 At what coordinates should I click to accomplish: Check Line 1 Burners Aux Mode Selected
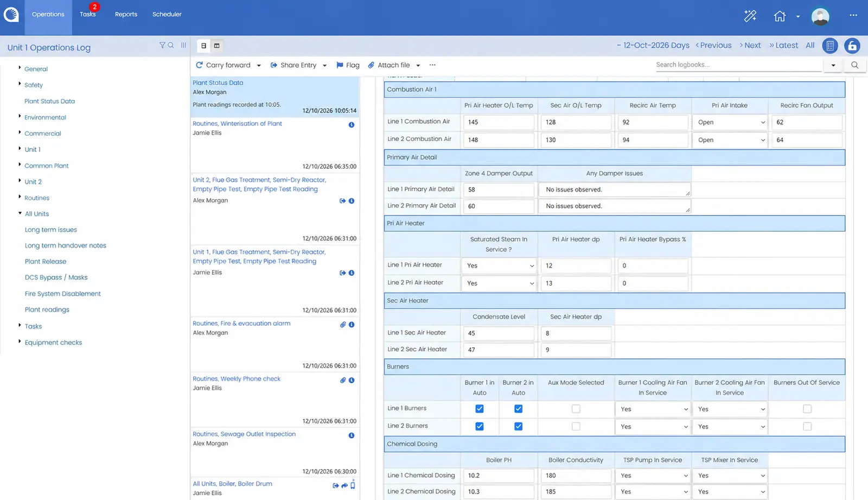click(576, 409)
